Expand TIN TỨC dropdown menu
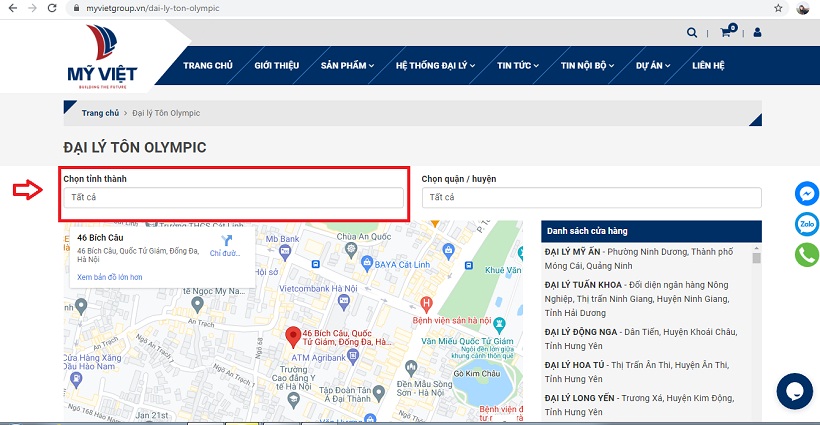This screenshot has height=425, width=820. click(x=518, y=65)
